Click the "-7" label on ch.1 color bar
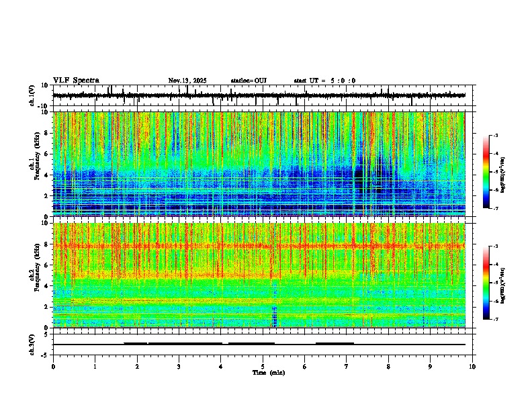This screenshot has width=532, height=411. pyautogui.click(x=495, y=208)
